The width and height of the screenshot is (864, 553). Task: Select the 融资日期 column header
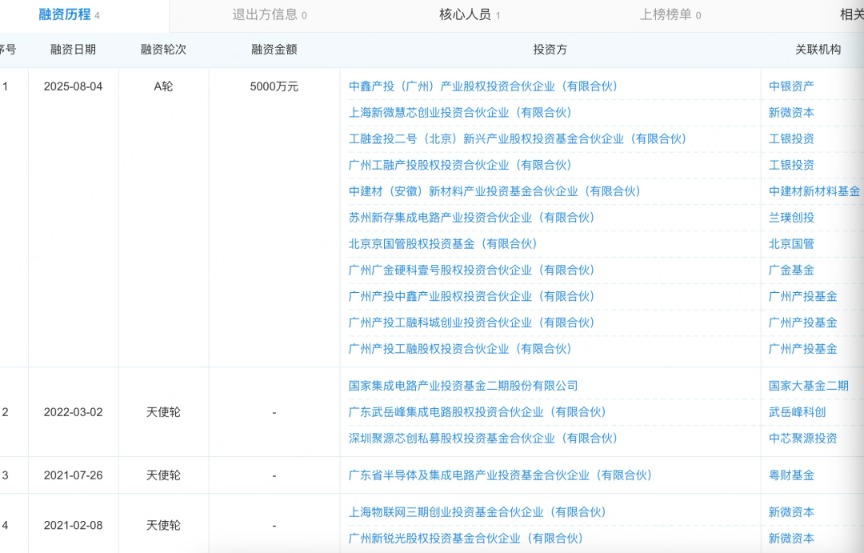73,50
